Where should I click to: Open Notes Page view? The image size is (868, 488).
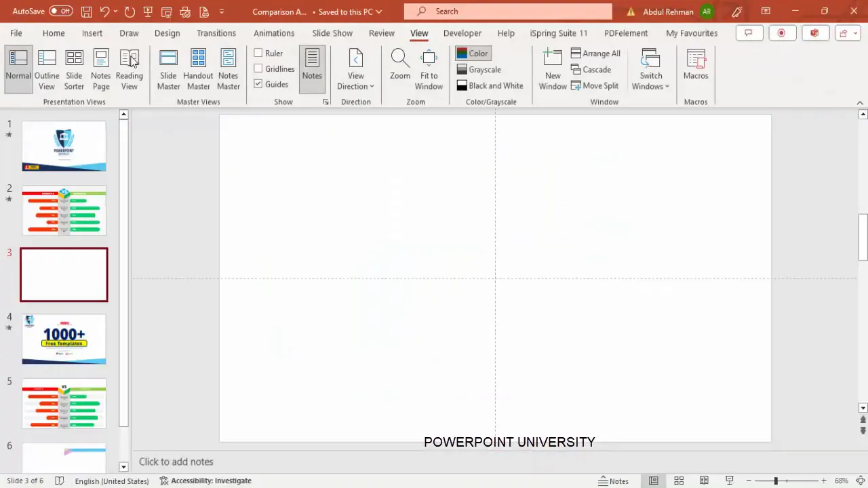(x=100, y=70)
